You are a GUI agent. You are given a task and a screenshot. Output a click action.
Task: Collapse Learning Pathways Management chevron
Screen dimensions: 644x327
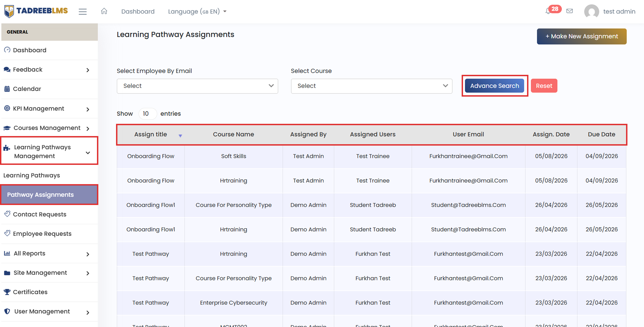click(88, 153)
